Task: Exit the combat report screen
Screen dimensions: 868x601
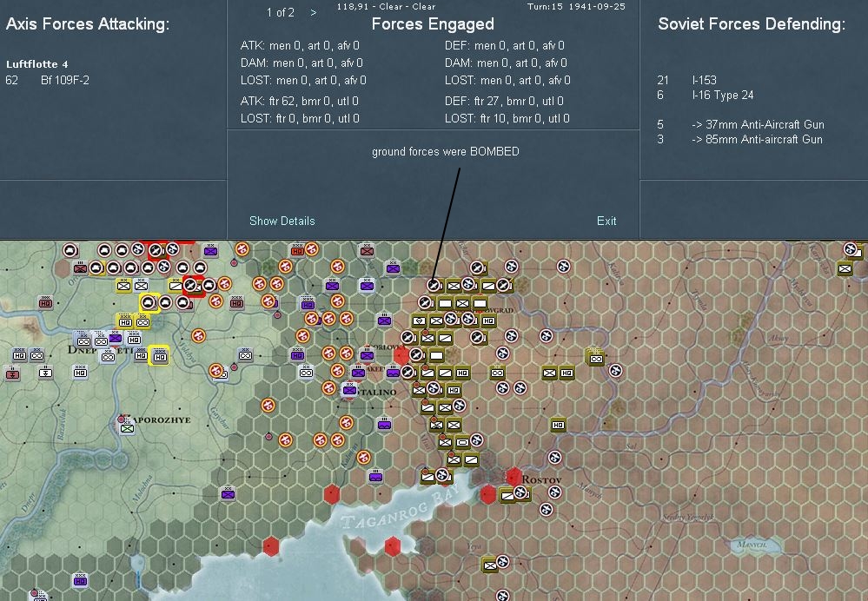Action: coord(606,221)
